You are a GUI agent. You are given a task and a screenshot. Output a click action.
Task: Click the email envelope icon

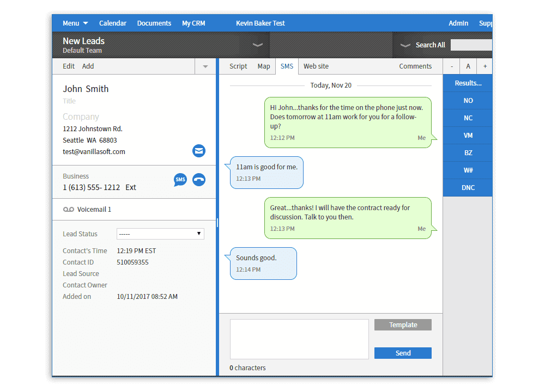(199, 151)
